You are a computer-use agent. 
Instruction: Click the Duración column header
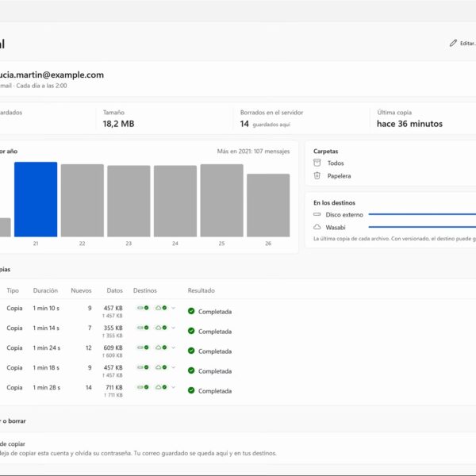tap(45, 290)
